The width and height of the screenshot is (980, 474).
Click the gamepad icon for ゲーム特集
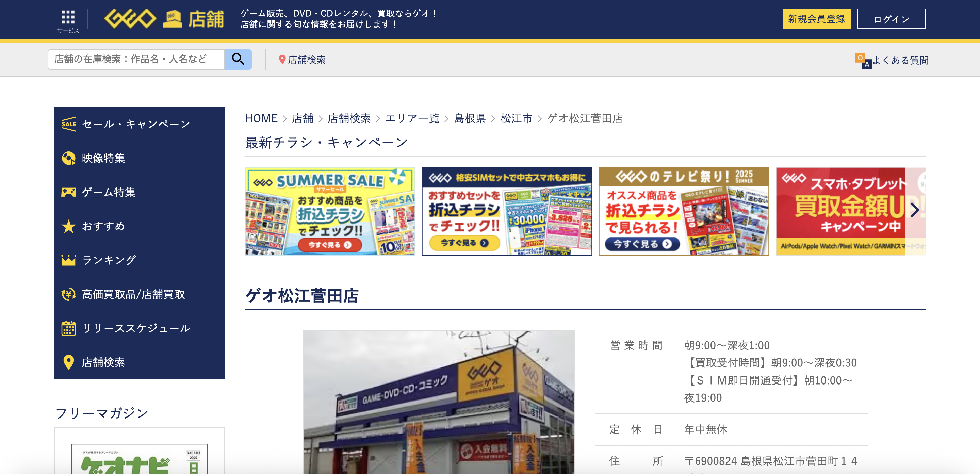(69, 192)
